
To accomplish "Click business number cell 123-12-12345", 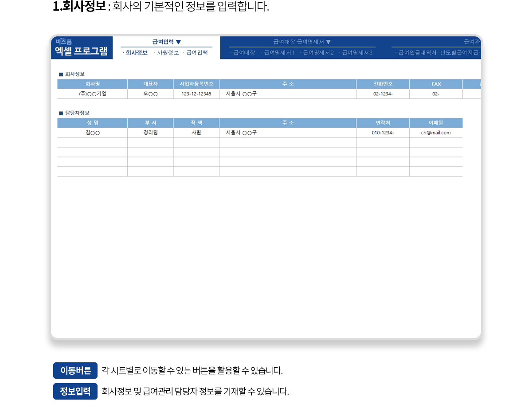I will pyautogui.click(x=196, y=94).
